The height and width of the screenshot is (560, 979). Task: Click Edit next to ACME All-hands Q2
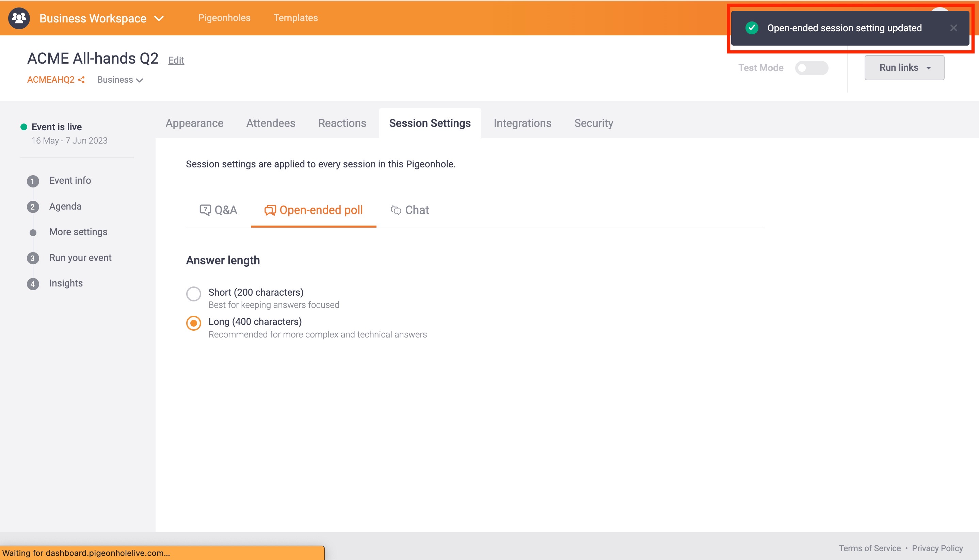176,60
